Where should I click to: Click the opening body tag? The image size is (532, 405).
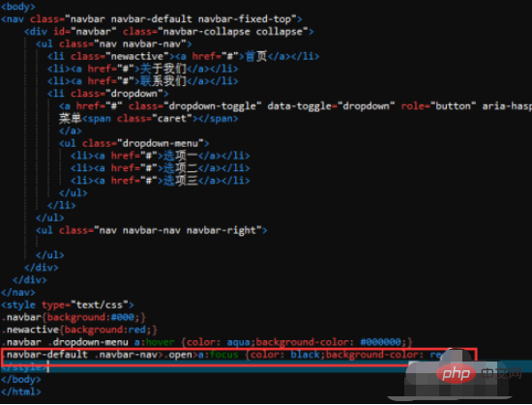(x=18, y=6)
